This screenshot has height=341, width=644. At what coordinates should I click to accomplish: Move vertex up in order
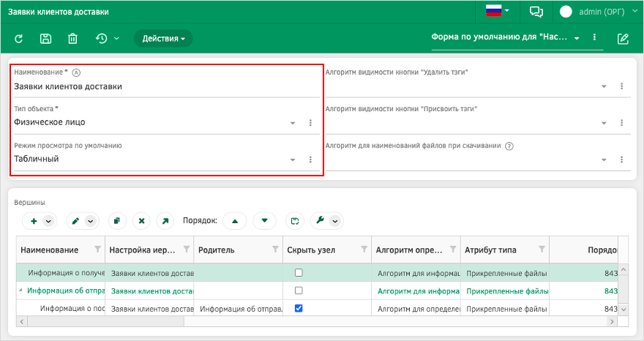click(234, 221)
